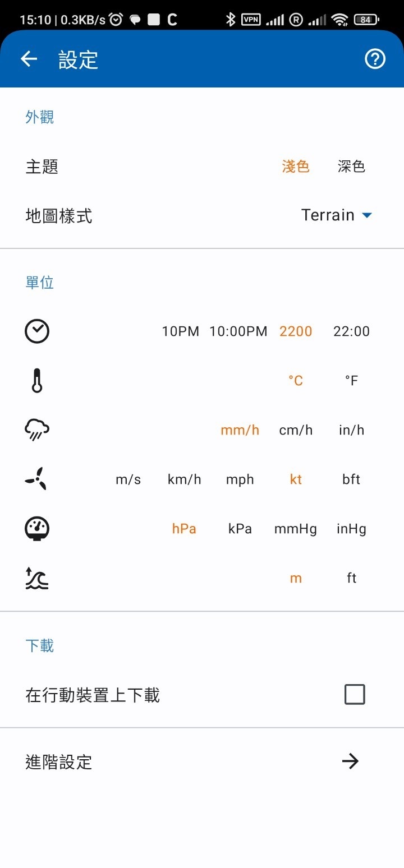Select 22:00 time format
This screenshot has height=868, width=404.
[351, 331]
